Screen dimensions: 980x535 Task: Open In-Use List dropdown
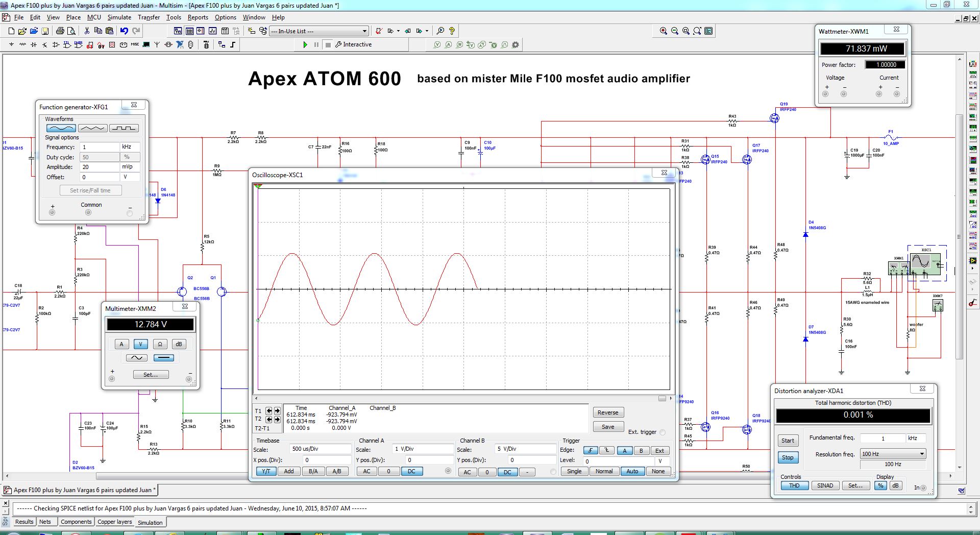[x=364, y=31]
